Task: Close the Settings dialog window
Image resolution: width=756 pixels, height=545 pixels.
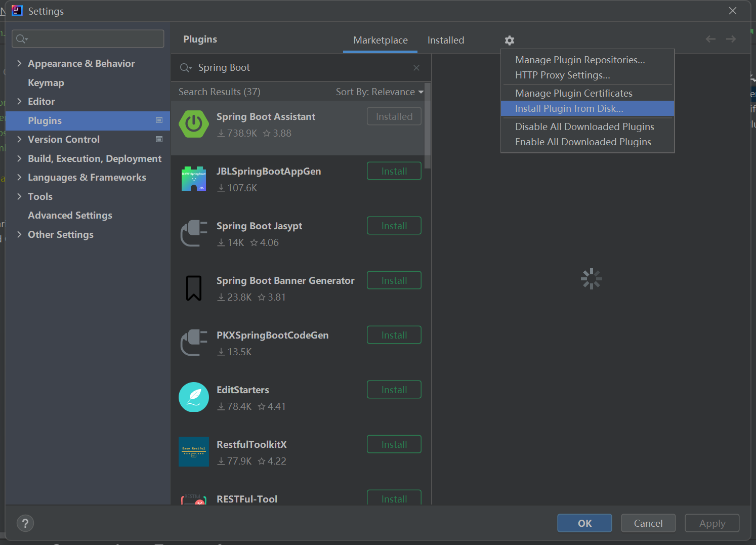Action: click(x=733, y=11)
